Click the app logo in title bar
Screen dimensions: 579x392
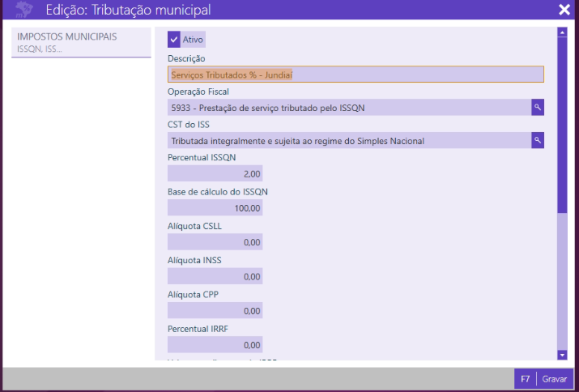click(x=24, y=10)
